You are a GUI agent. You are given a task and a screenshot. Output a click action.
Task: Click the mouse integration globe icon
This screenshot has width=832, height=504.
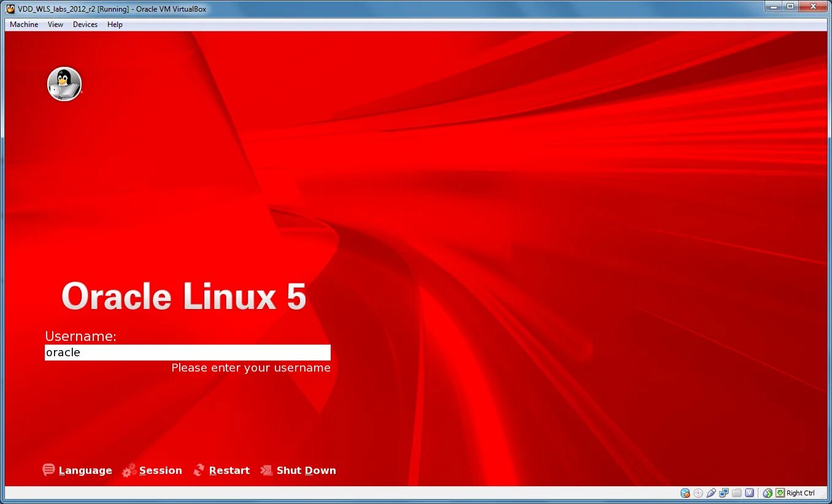(768, 493)
